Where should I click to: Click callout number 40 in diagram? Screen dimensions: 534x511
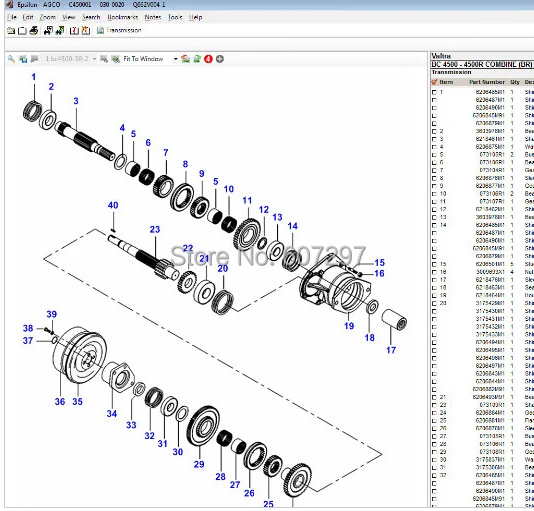(x=113, y=205)
